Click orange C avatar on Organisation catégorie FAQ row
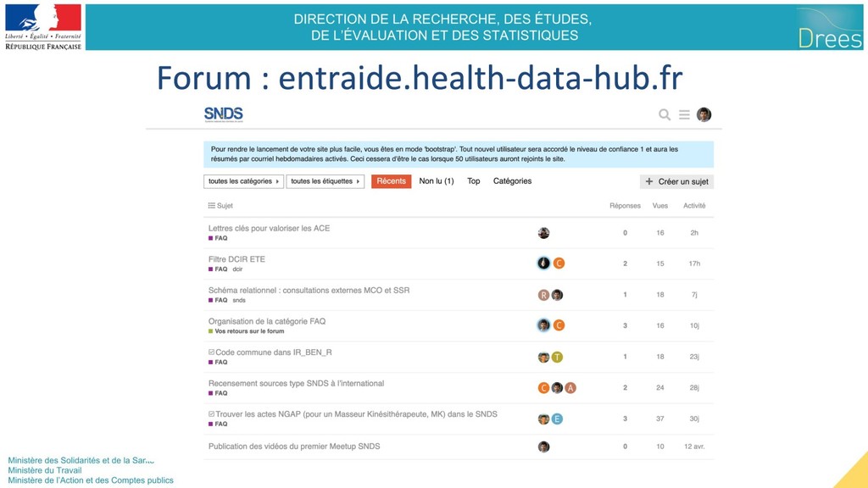 (559, 325)
